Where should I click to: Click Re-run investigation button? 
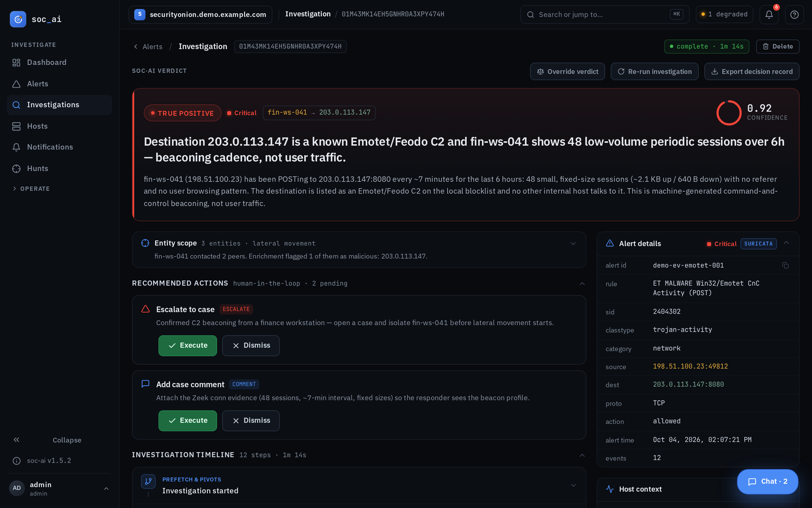click(654, 72)
